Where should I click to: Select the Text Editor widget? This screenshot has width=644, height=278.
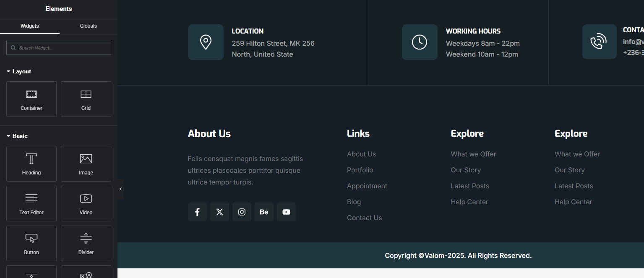point(31,203)
